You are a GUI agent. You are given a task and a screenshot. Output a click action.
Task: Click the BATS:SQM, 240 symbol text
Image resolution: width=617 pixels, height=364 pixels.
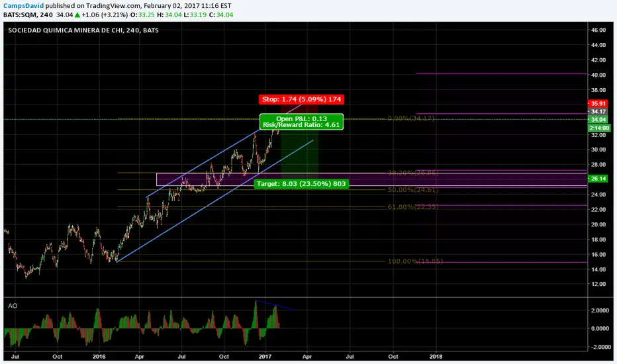28,15
